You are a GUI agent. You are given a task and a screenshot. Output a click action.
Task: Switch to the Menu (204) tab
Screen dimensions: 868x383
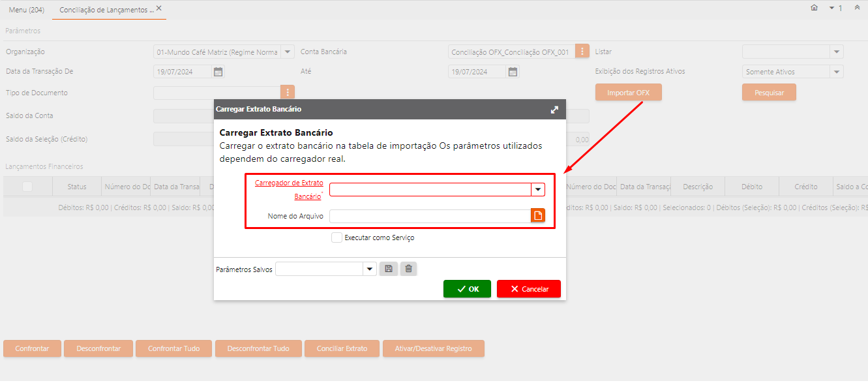(x=26, y=10)
